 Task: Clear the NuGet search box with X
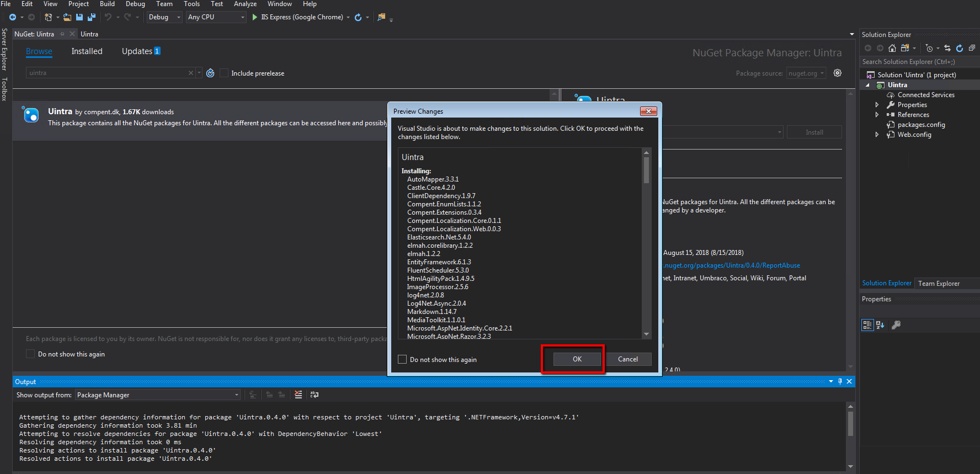pos(191,73)
